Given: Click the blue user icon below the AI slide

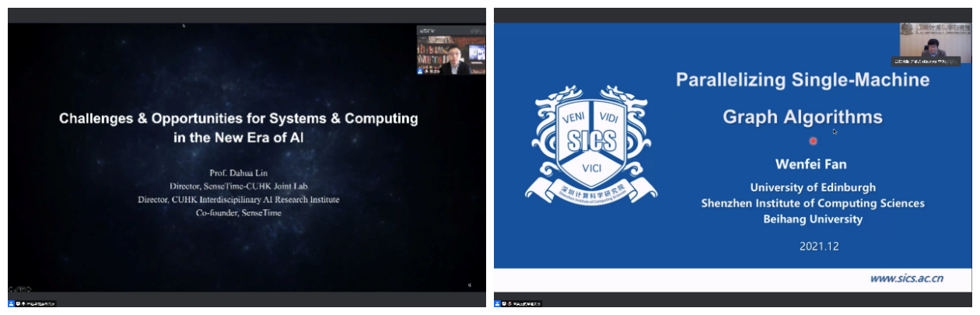Looking at the screenshot, I should [x=12, y=303].
